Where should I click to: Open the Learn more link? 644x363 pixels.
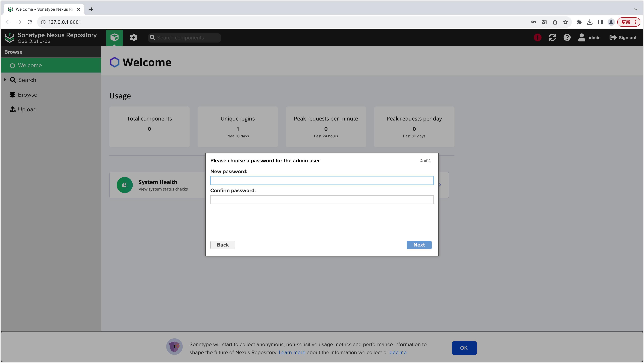292,352
